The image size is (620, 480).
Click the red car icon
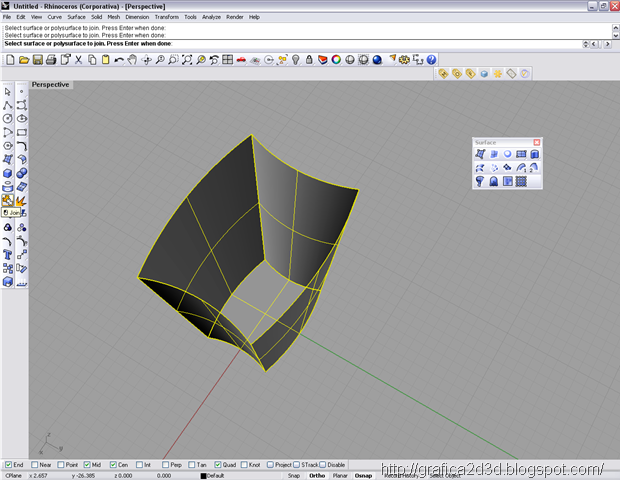(x=241, y=60)
